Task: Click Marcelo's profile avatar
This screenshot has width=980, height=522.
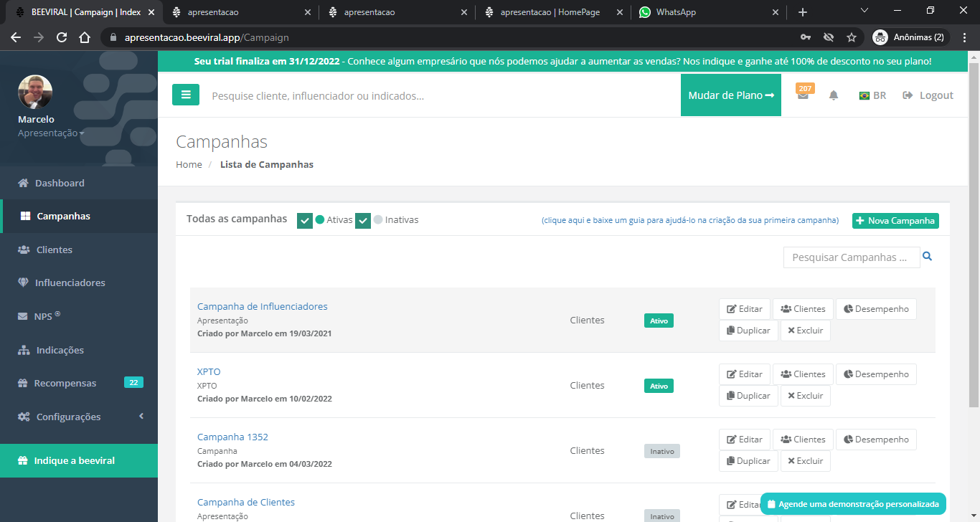Action: (35, 92)
